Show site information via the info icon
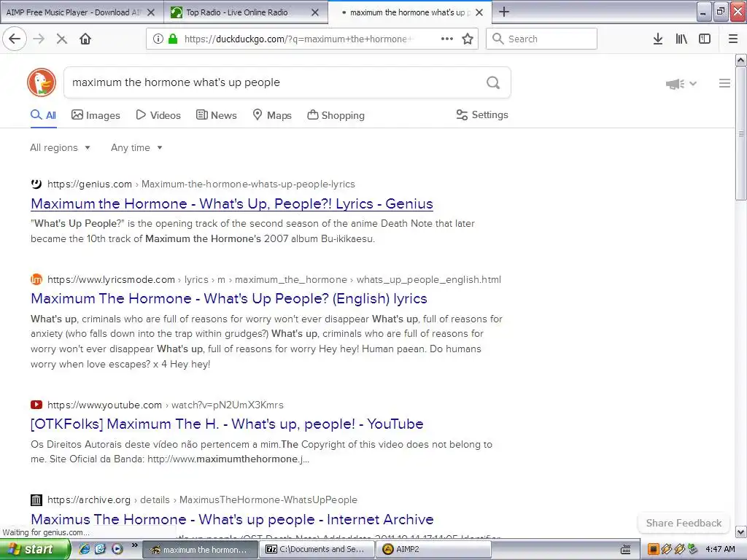Viewport: 747px width, 560px height. [158, 39]
